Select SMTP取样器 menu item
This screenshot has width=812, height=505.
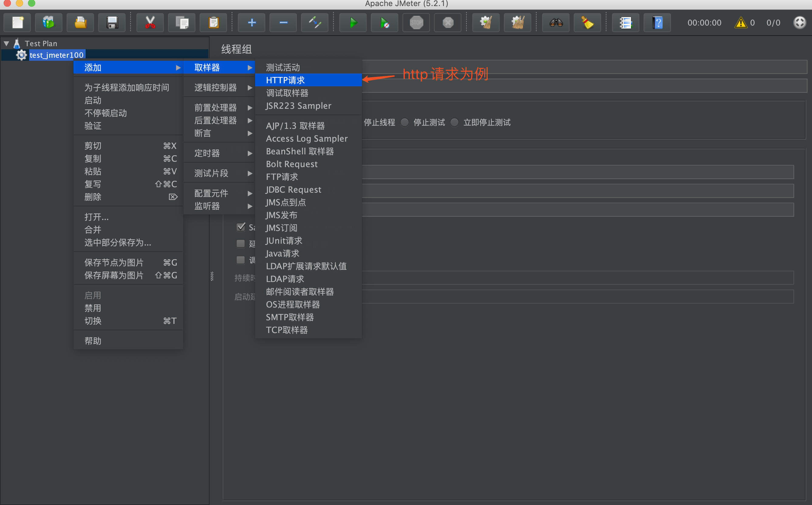coord(309,317)
